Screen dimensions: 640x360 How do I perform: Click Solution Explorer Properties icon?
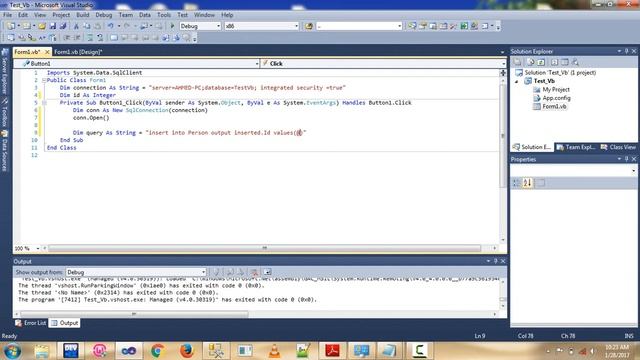[518, 62]
